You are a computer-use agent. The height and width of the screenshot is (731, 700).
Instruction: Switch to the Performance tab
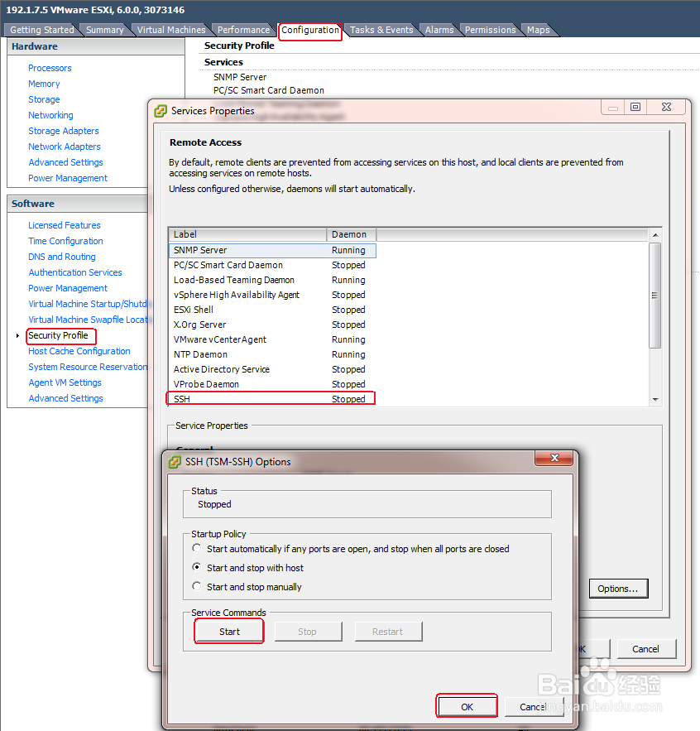243,30
